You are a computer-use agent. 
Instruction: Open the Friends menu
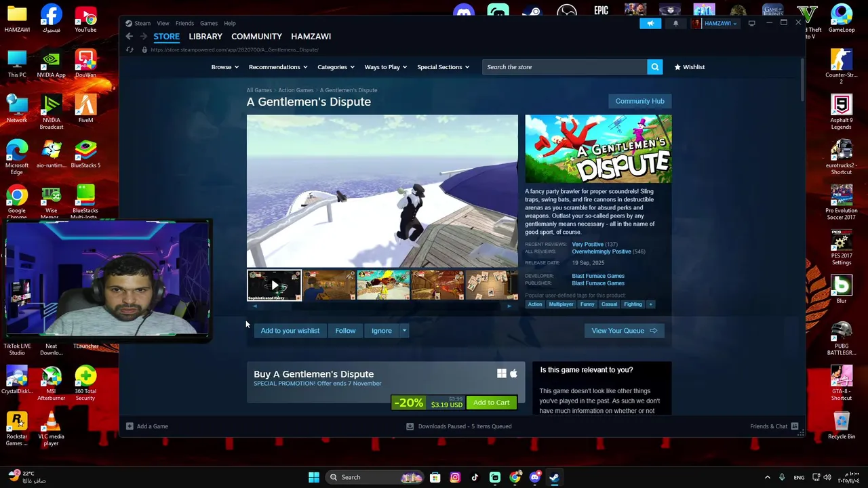pos(184,23)
